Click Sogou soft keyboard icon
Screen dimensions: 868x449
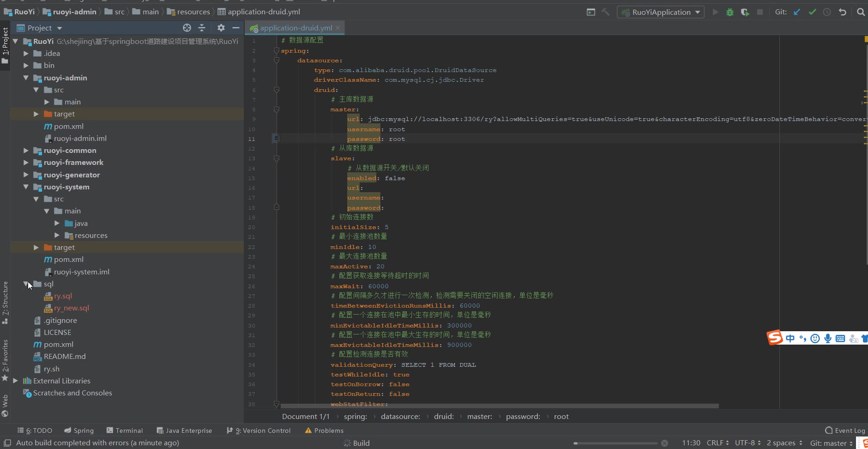point(840,339)
